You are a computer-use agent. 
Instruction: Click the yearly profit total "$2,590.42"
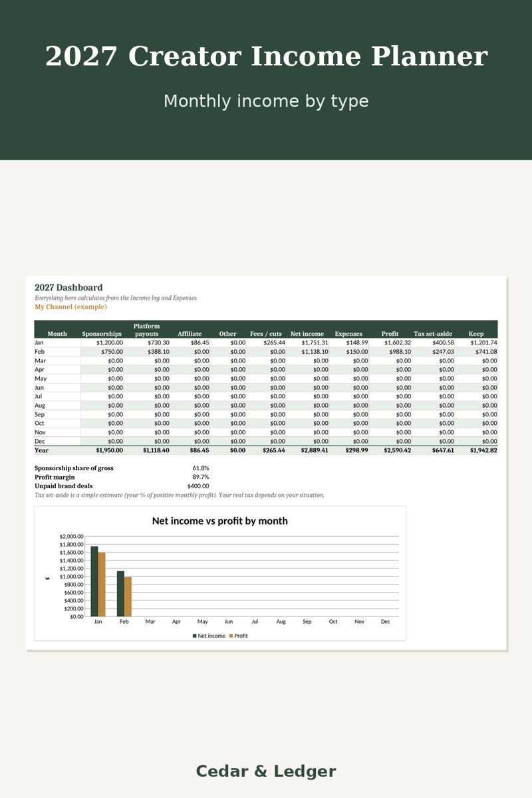pos(397,450)
